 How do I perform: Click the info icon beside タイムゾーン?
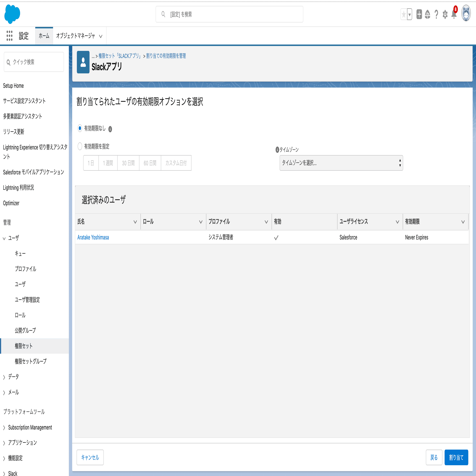coord(277,149)
